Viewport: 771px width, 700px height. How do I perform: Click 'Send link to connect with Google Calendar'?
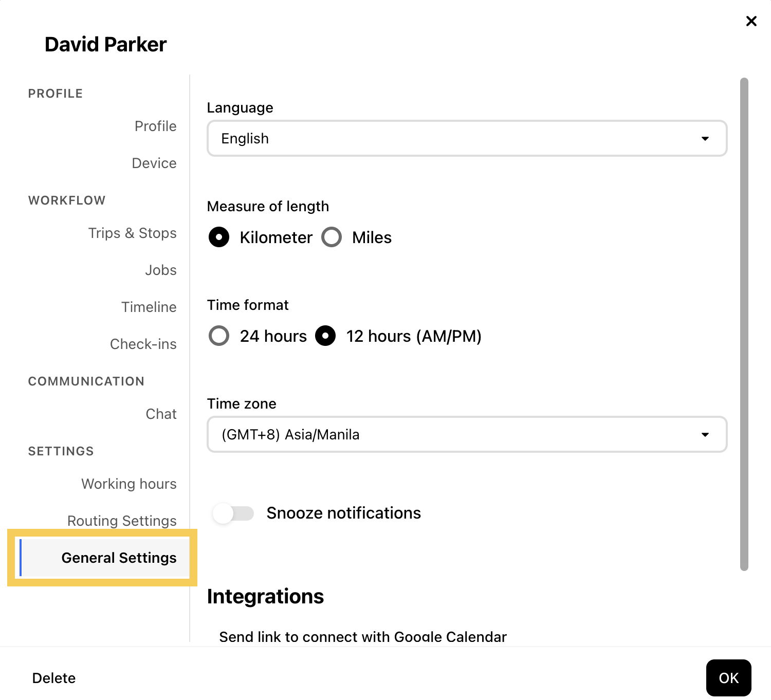click(x=363, y=637)
